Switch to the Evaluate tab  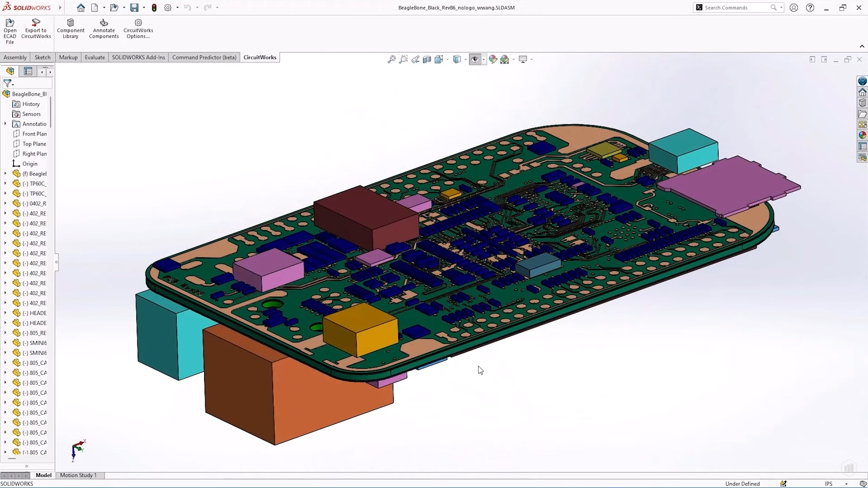pyautogui.click(x=95, y=57)
